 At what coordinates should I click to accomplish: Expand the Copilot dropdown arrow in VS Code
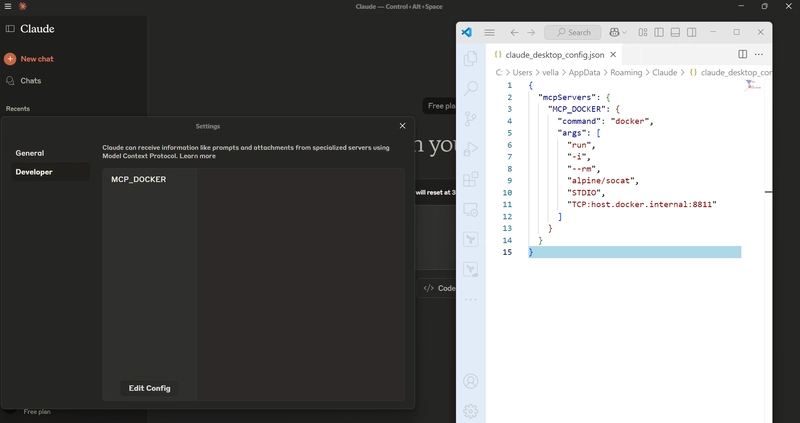tap(624, 33)
